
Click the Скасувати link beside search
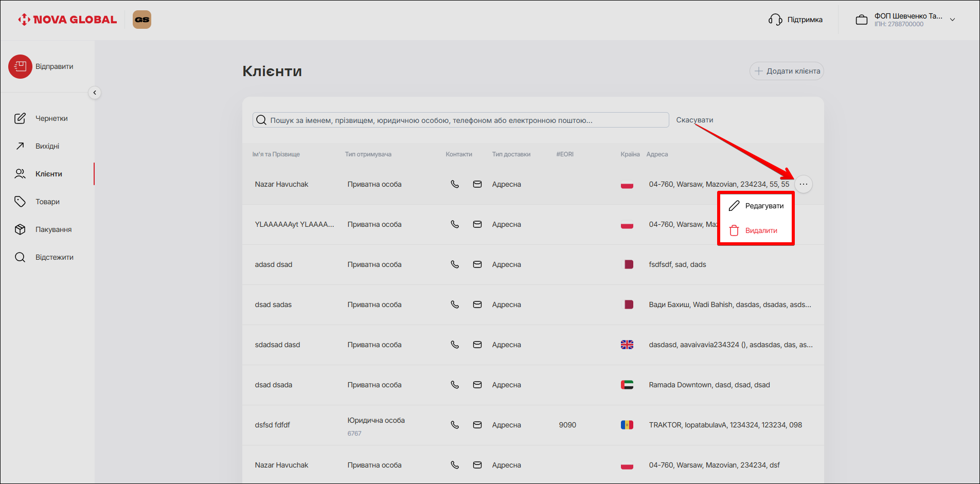[694, 120]
